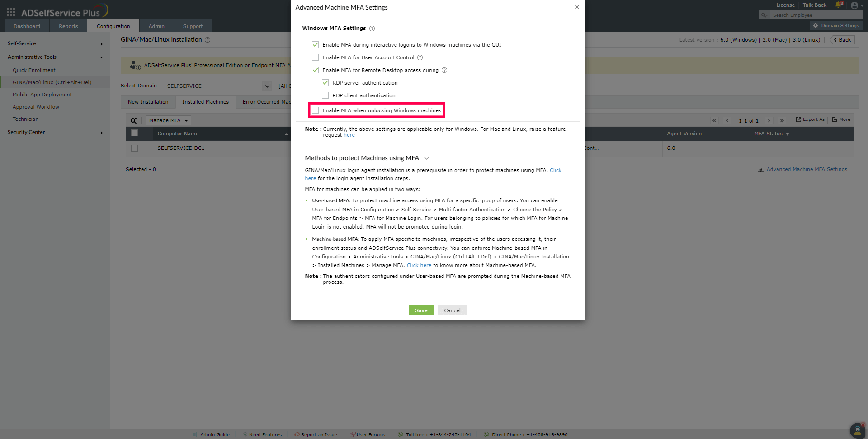Viewport: 868px width, 439px height.
Task: Click the employee search magnifier icon
Action: coord(764,15)
